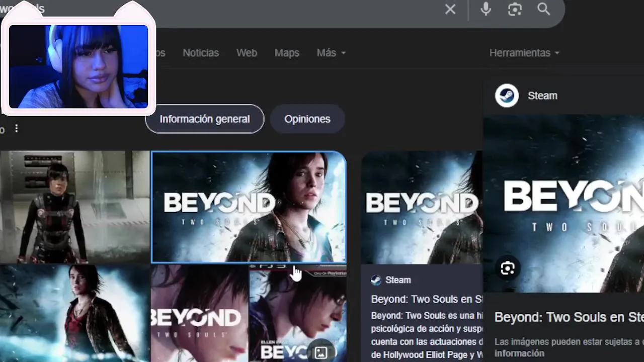This screenshot has width=644, height=362.
Task: Click the webcam overlay video
Action: pyautogui.click(x=78, y=66)
